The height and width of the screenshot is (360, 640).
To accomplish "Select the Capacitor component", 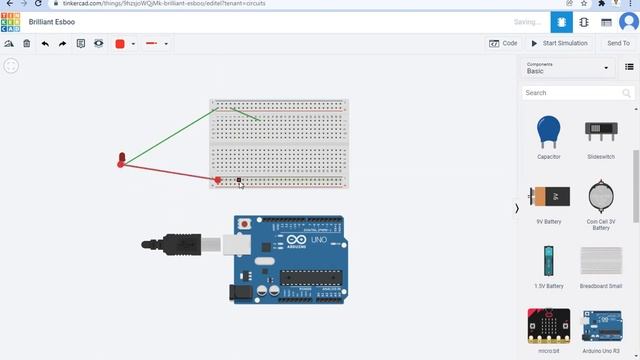I will tap(549, 138).
